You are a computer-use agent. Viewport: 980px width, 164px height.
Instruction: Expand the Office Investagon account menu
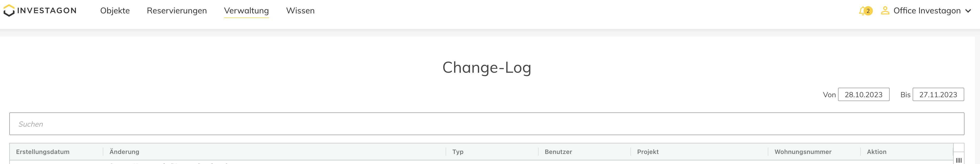coord(927,11)
